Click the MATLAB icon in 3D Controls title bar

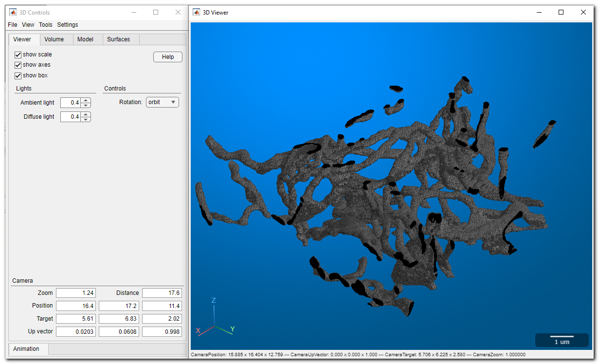tap(13, 13)
